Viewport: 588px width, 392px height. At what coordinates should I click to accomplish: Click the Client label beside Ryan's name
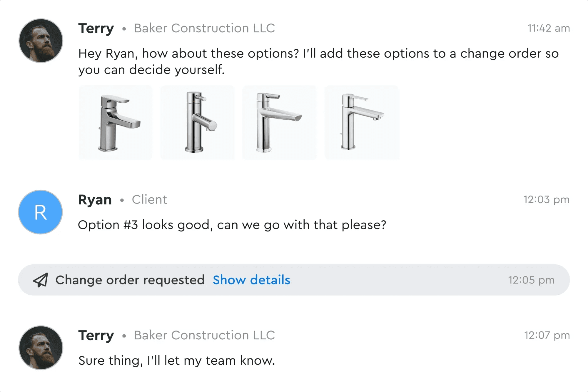150,199
